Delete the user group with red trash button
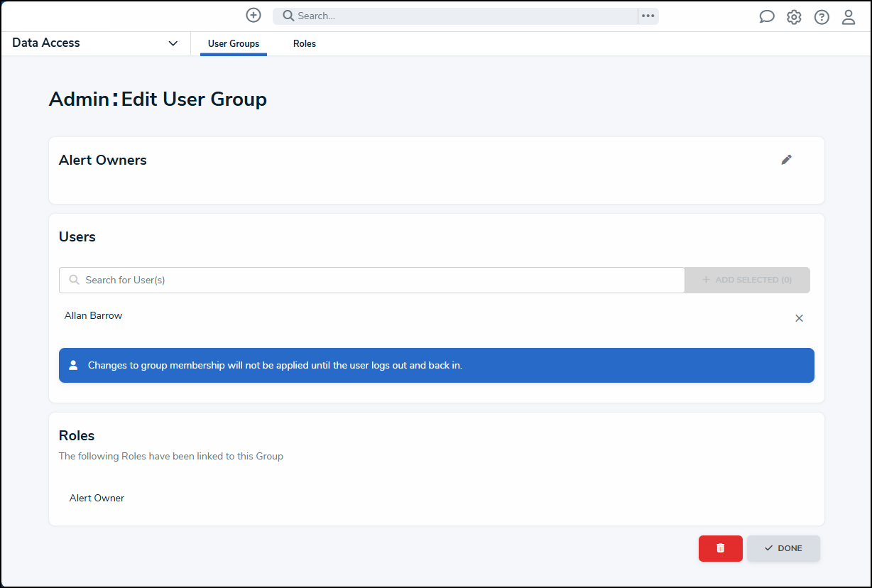 tap(721, 548)
